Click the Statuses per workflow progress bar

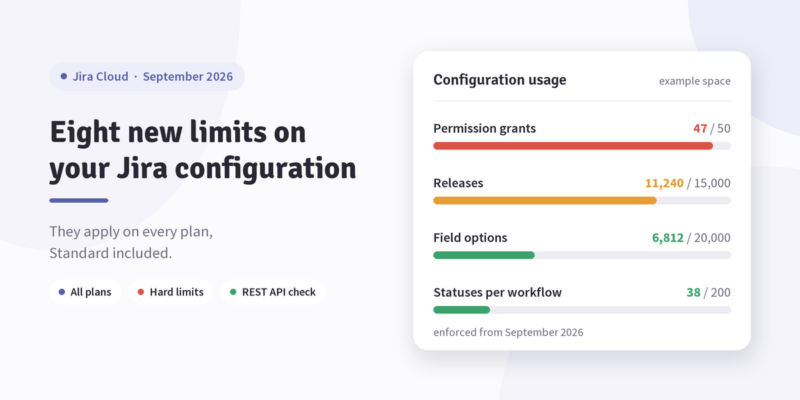point(582,310)
